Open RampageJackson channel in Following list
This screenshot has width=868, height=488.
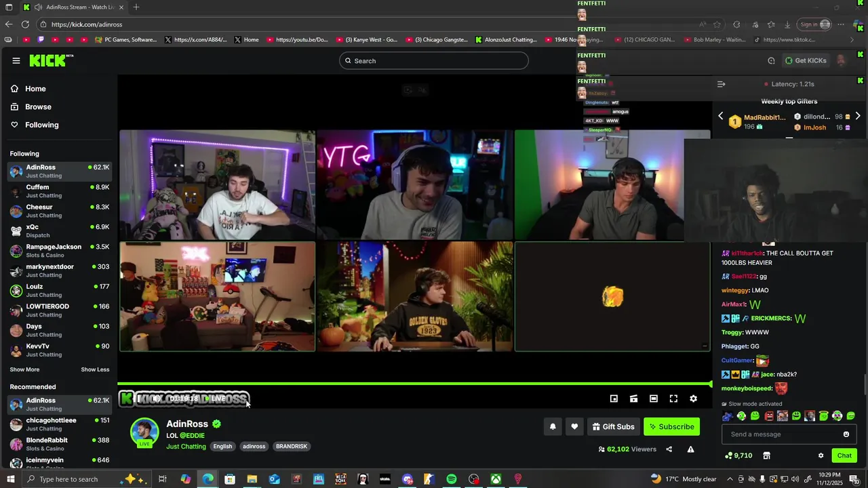click(x=60, y=251)
